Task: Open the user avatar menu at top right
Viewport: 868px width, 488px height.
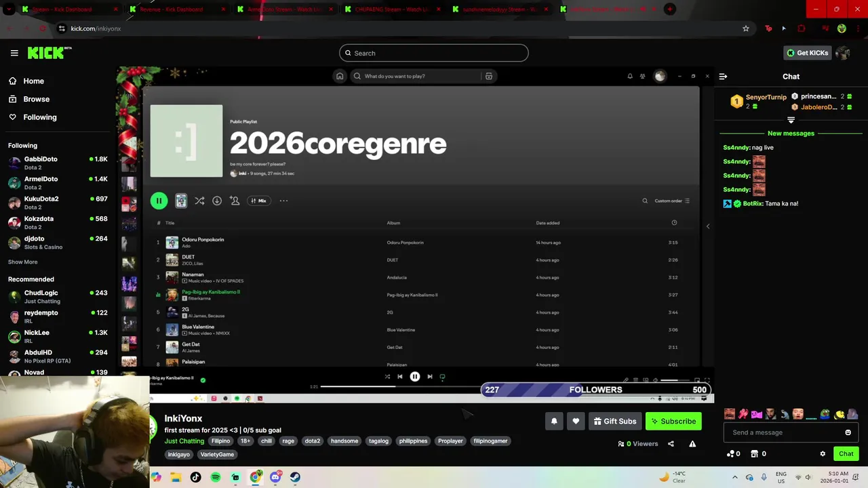Action: (x=843, y=53)
